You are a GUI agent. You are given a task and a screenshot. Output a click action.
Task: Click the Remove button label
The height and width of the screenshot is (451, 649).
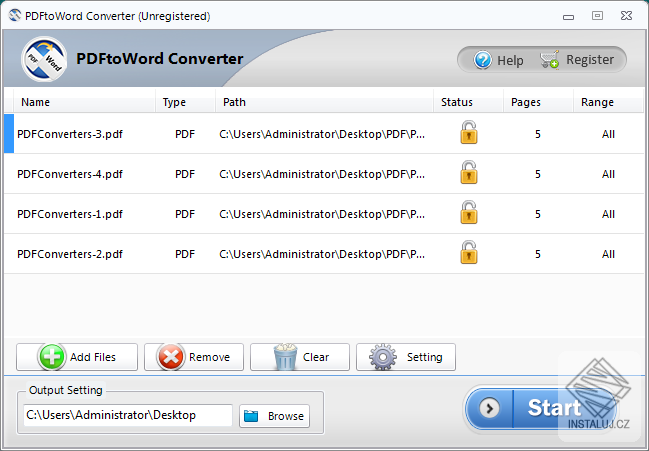[x=209, y=357]
